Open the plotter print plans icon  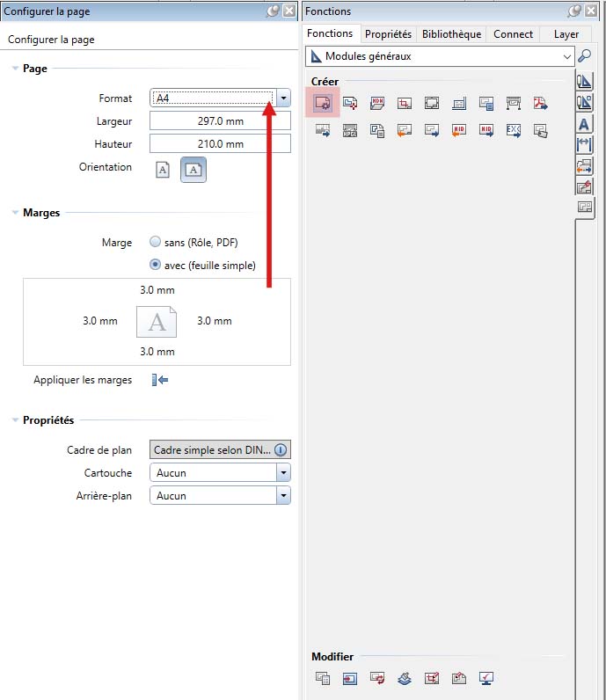tap(514, 103)
